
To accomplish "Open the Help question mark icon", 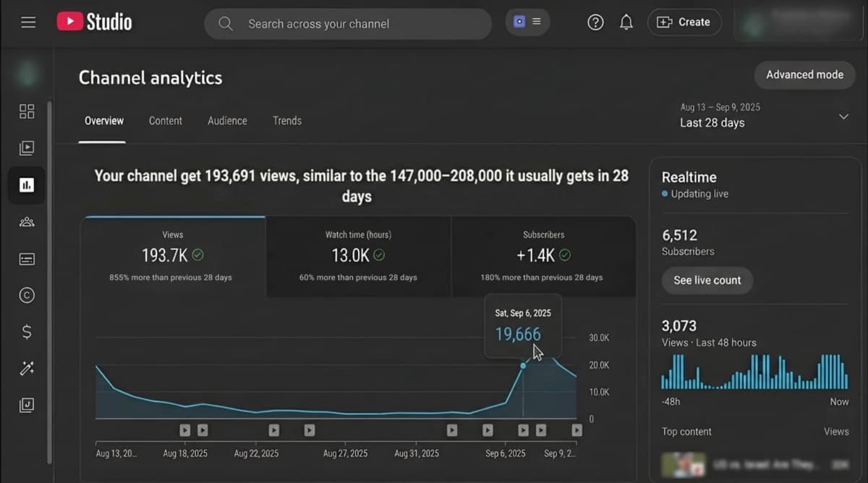I will tap(595, 22).
